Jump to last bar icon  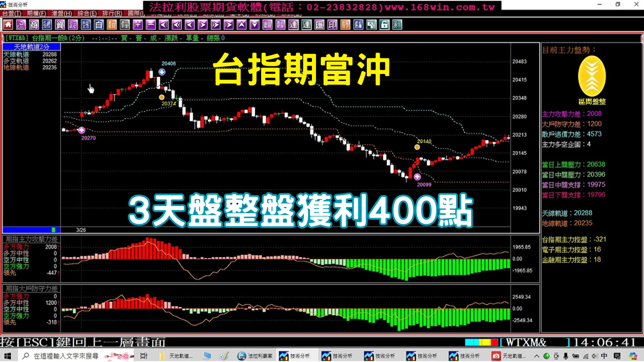point(228,25)
